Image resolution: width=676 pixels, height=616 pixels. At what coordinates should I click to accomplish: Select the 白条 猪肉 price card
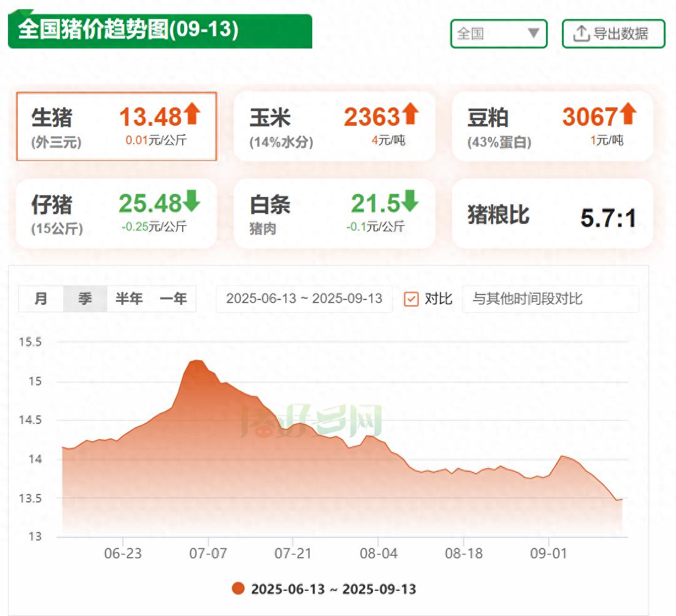(x=334, y=214)
